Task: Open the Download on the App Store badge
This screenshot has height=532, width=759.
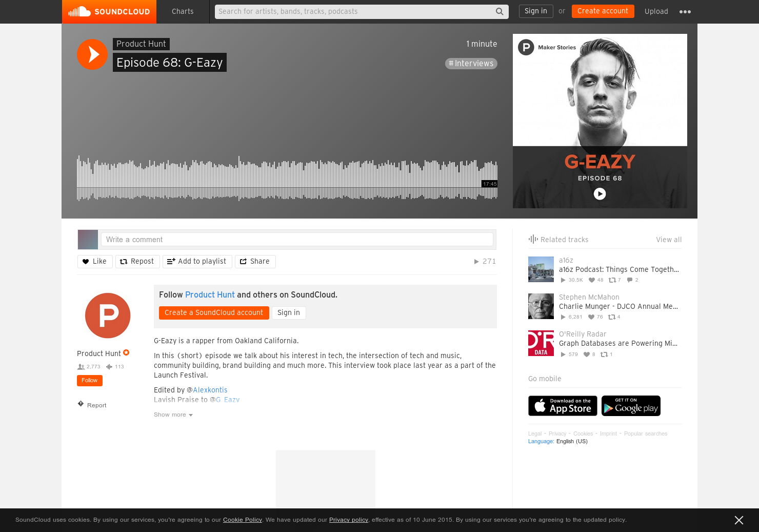Action: pyautogui.click(x=563, y=406)
